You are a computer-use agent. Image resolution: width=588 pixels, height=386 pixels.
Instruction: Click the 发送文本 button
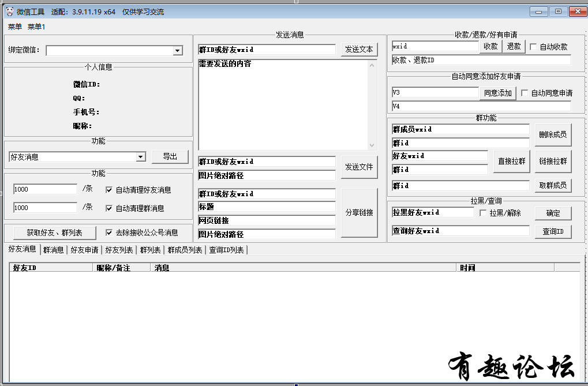click(x=359, y=49)
